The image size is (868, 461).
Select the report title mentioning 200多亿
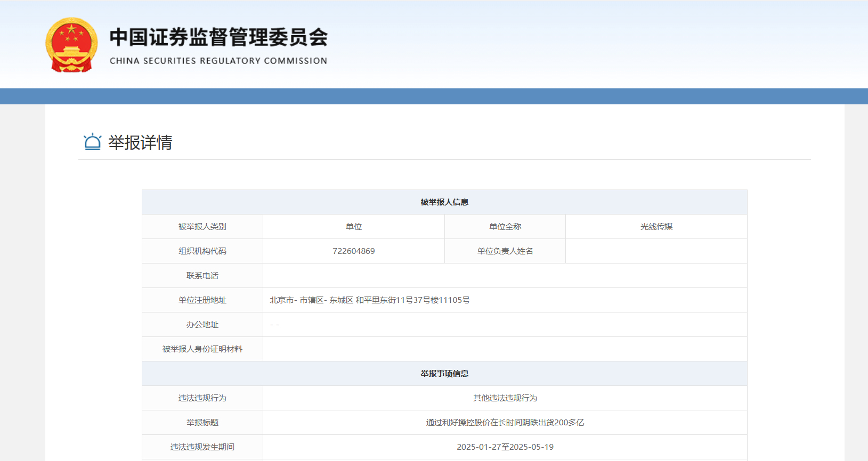point(505,423)
